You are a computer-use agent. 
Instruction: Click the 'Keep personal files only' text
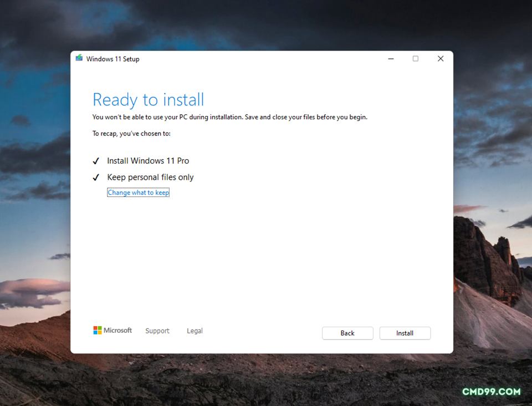(x=150, y=177)
